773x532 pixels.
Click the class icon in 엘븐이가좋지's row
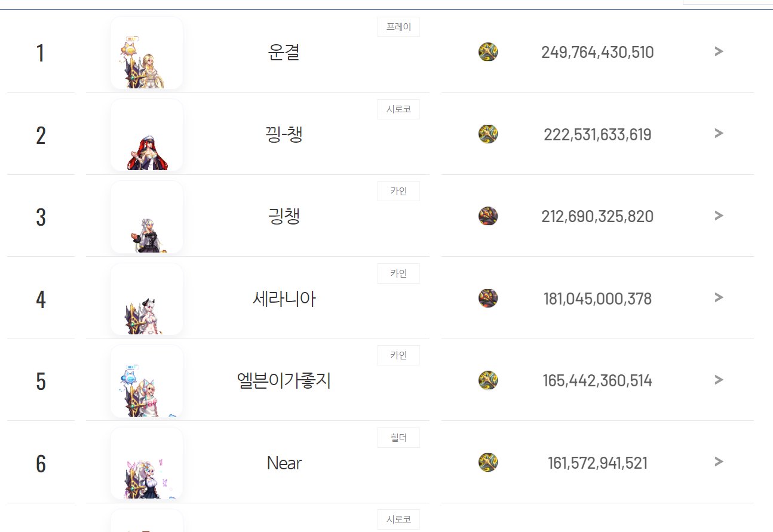(488, 380)
